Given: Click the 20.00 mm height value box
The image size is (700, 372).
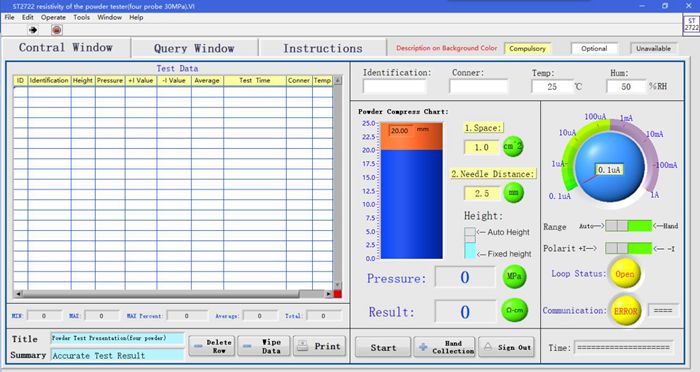Looking at the screenshot, I should pyautogui.click(x=400, y=130).
